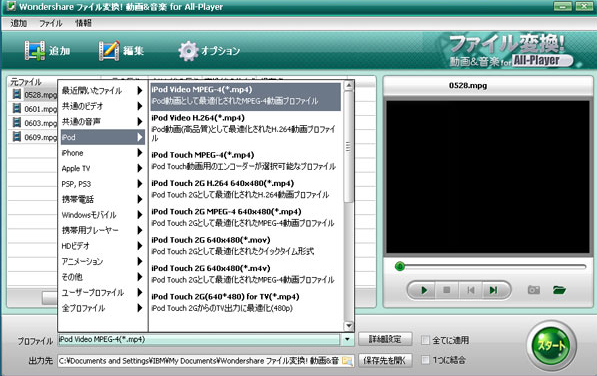
Task: Expand the Apple TV category
Action: [102, 168]
